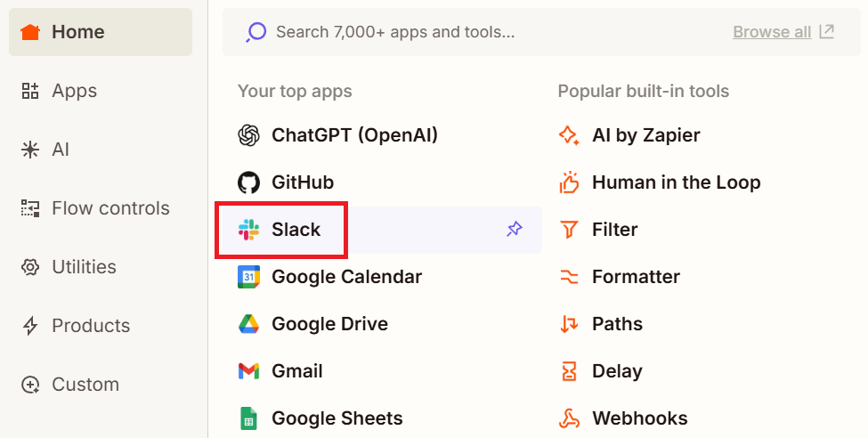Switch to the Apps category

[74, 91]
